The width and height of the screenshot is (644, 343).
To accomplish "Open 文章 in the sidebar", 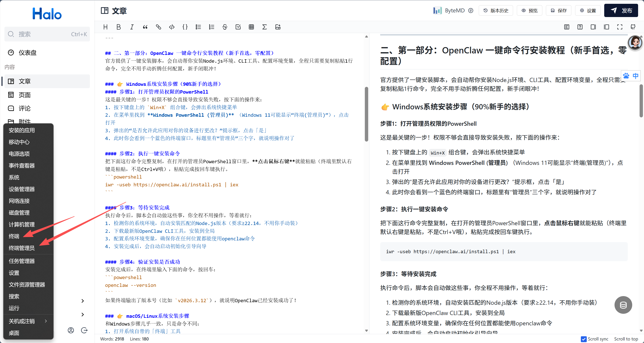I will [x=47, y=81].
